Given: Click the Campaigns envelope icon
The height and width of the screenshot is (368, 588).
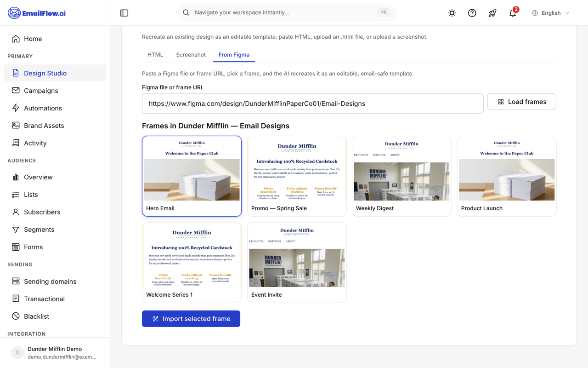Looking at the screenshot, I should (16, 91).
